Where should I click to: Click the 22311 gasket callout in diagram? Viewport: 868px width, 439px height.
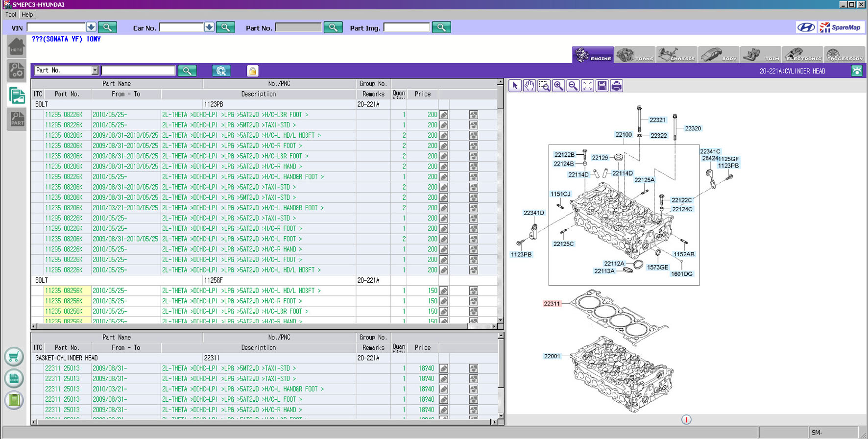pyautogui.click(x=552, y=304)
